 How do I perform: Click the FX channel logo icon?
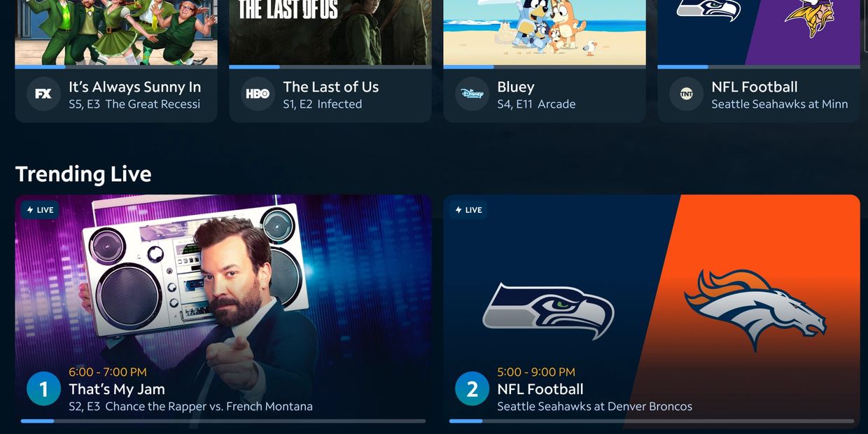pos(43,94)
